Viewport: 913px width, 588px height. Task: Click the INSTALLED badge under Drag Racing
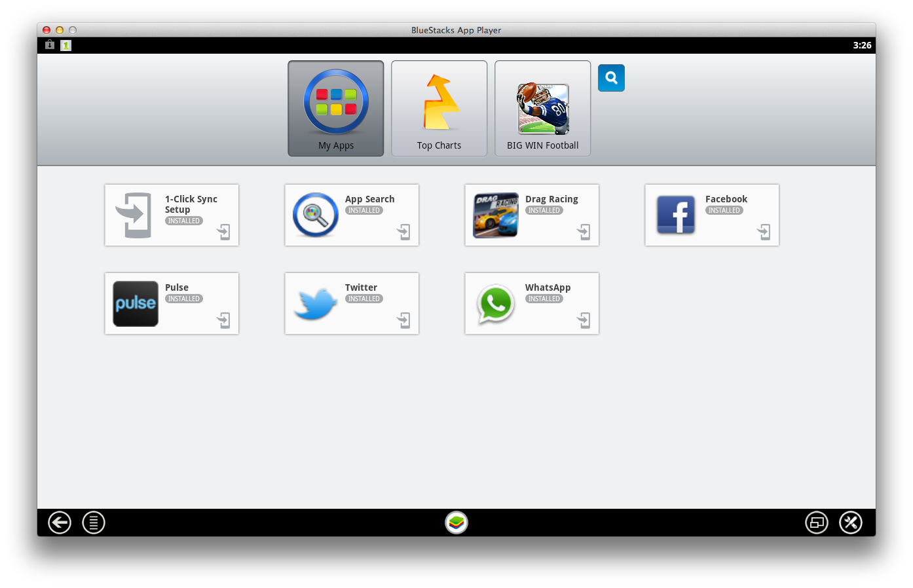pos(544,210)
